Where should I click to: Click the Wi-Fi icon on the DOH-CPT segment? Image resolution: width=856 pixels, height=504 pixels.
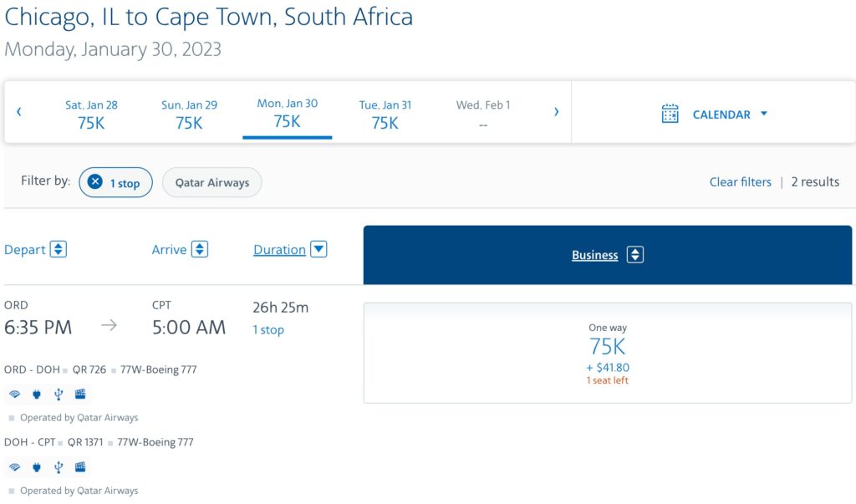(14, 467)
